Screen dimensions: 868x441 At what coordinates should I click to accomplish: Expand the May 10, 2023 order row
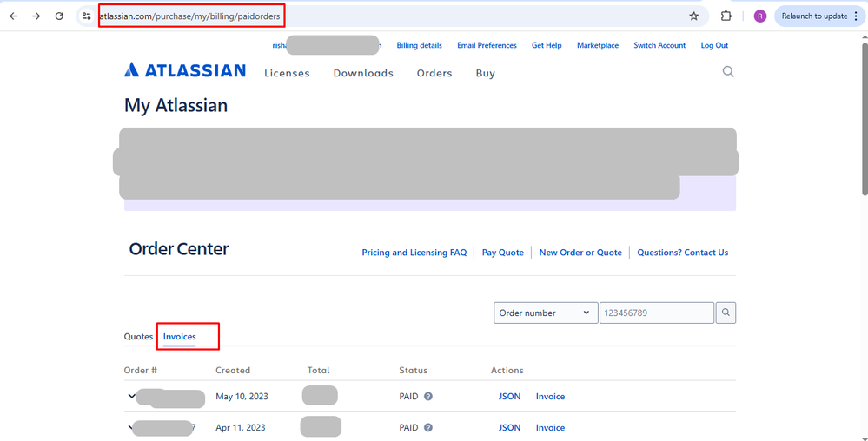[x=131, y=396]
